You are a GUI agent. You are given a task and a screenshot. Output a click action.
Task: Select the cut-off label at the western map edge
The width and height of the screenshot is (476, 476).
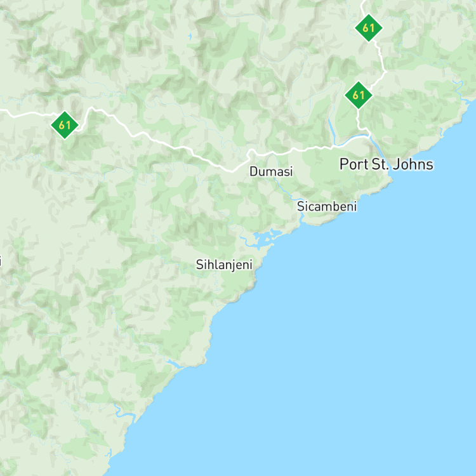coord(1,261)
